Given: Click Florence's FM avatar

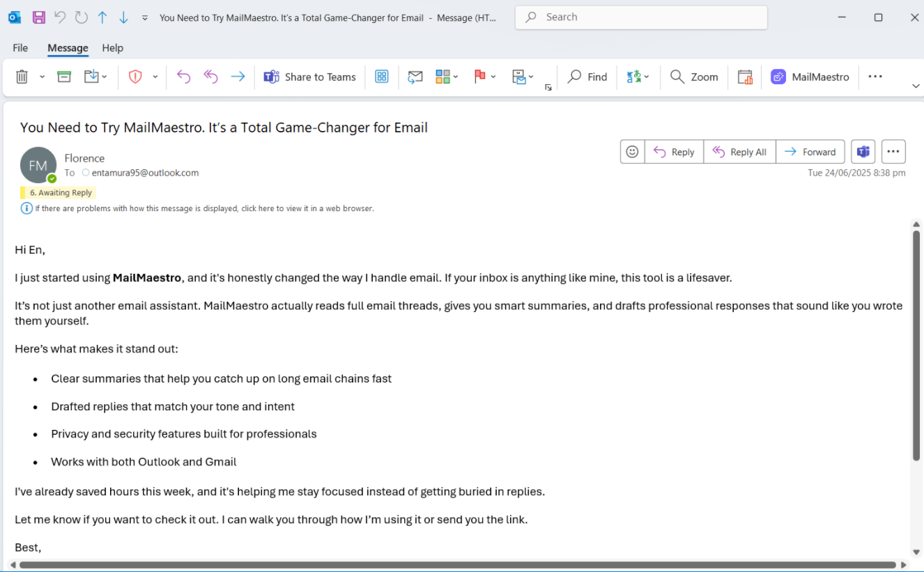Looking at the screenshot, I should [x=38, y=165].
